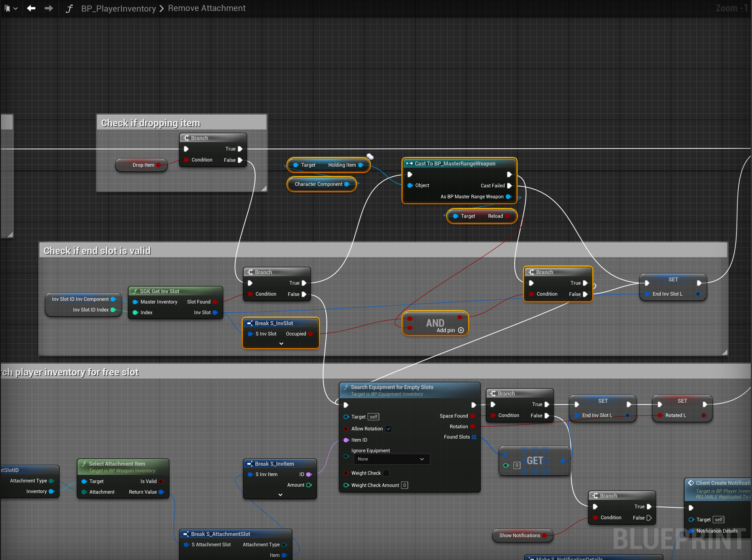Image resolution: width=752 pixels, height=560 pixels.
Task: Click the BP_PlayerInventory breadcrumb
Action: point(118,9)
